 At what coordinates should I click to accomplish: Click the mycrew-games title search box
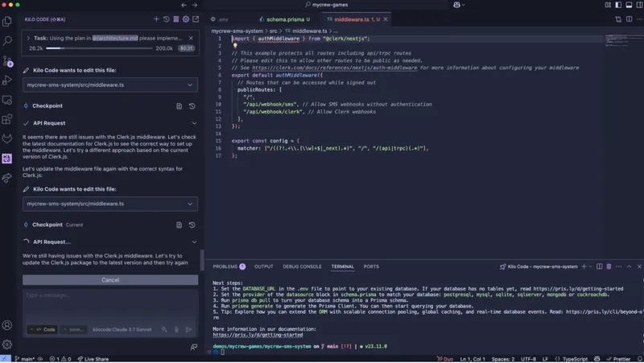[x=327, y=5]
